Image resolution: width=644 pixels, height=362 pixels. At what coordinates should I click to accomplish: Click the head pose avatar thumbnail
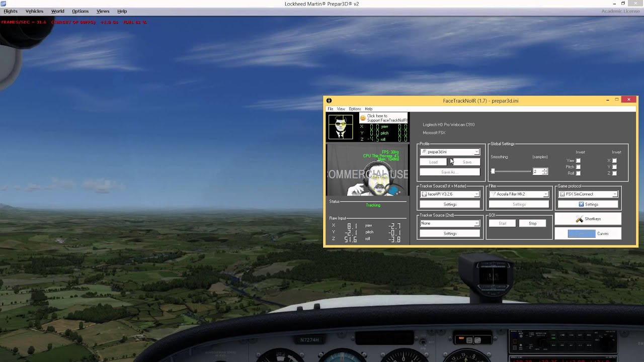[x=341, y=127]
